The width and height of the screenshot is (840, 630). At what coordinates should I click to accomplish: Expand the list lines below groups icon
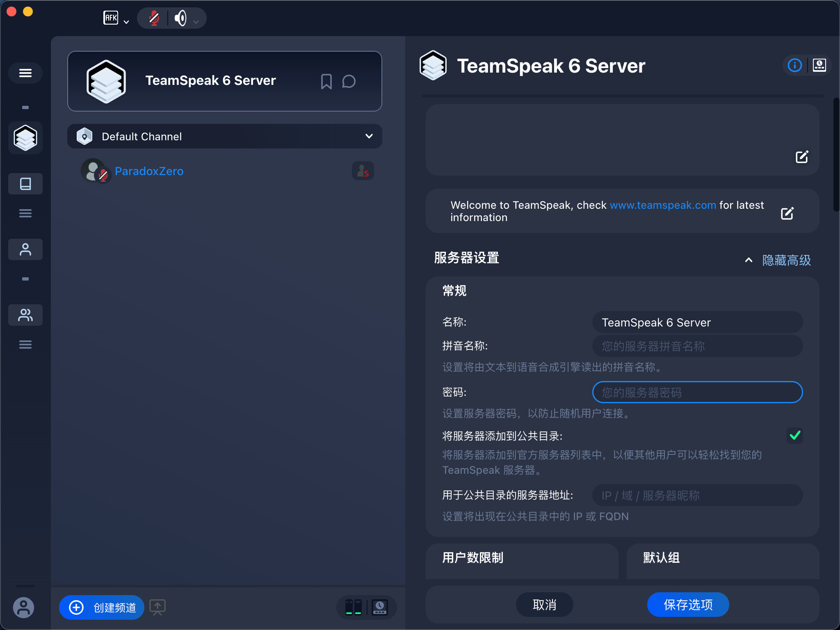click(25, 345)
